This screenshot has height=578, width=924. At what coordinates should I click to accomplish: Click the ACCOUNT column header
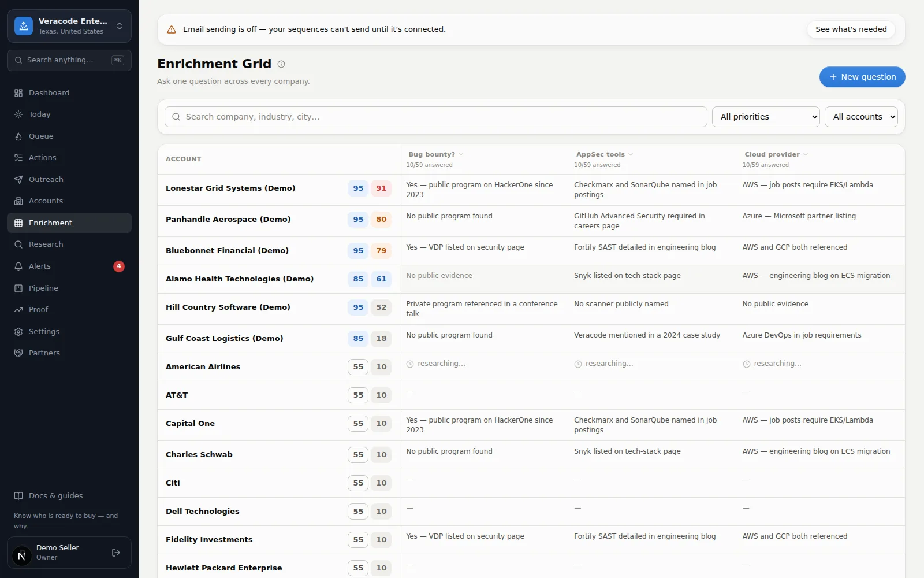tap(184, 159)
